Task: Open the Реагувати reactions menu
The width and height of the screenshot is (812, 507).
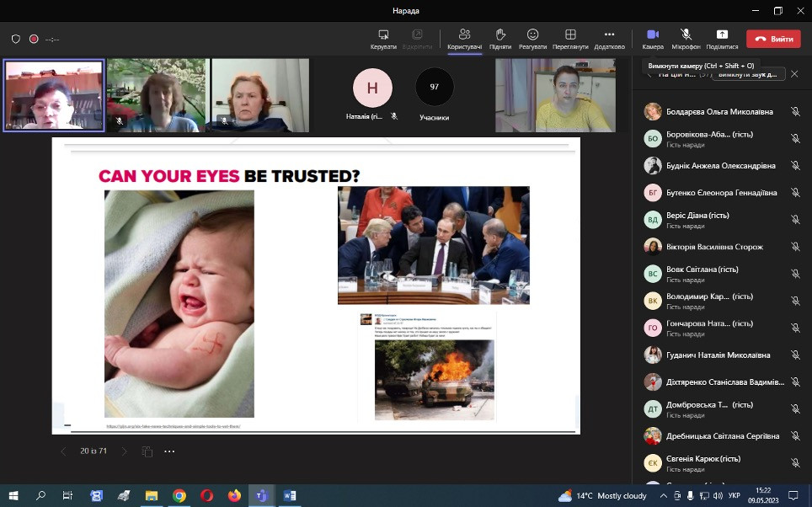Action: pos(532,39)
